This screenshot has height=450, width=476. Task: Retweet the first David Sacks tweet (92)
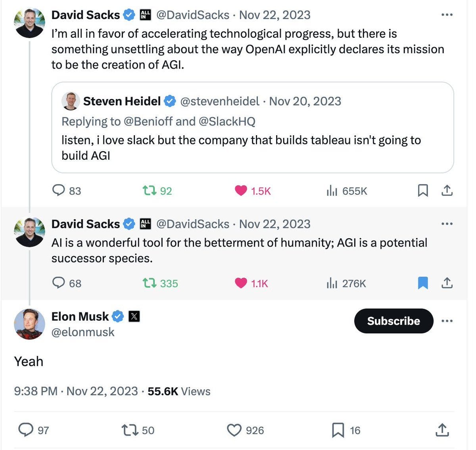pyautogui.click(x=157, y=191)
